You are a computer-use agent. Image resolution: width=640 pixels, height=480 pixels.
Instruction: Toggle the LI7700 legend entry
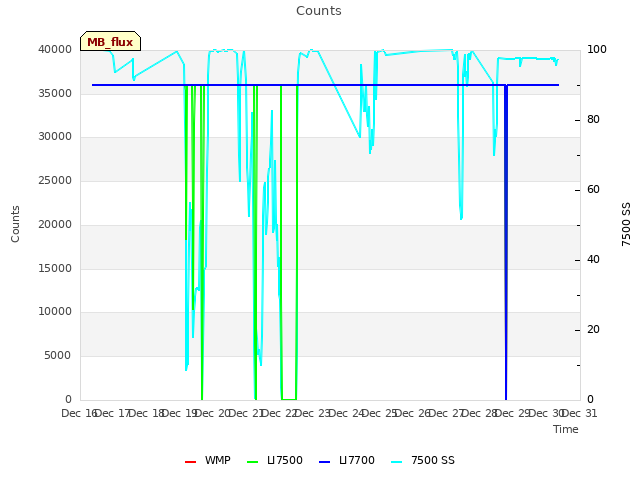tap(347, 460)
